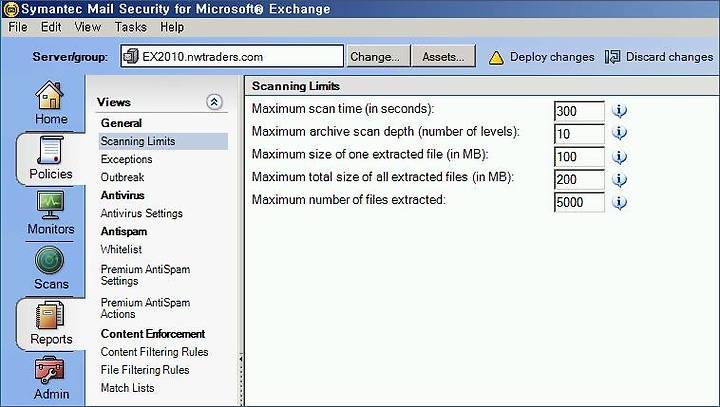
Task: Show info for Maximum archive scan depth
Action: pyautogui.click(x=619, y=133)
